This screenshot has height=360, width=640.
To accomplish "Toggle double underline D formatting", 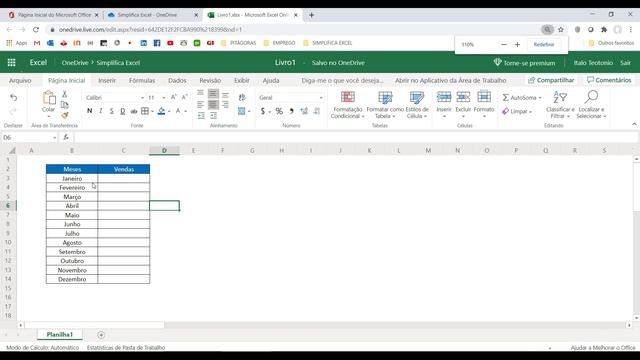I will (x=122, y=111).
